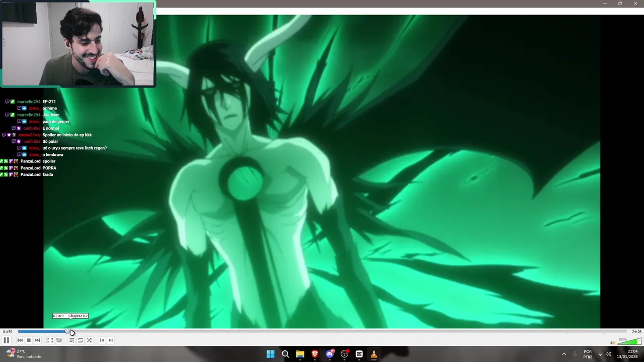The height and width of the screenshot is (362, 644).
Task: Skip to next media in VLC
Action: coord(37,340)
